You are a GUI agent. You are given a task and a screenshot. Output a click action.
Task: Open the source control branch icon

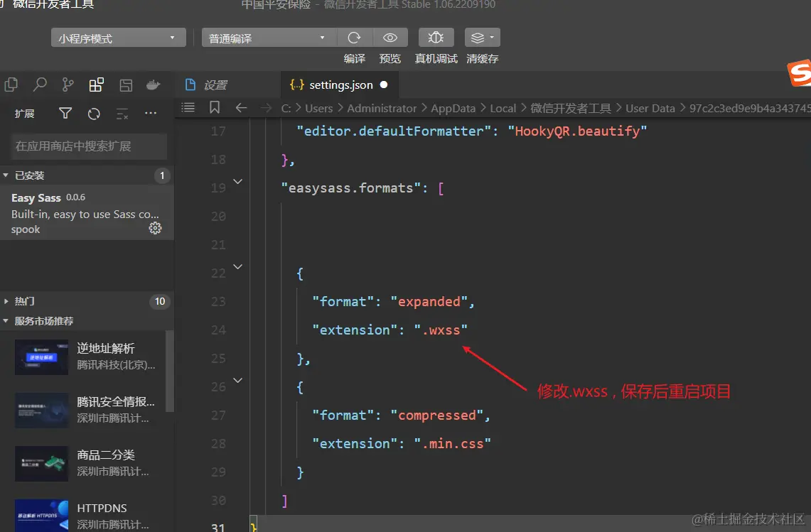tap(68, 85)
